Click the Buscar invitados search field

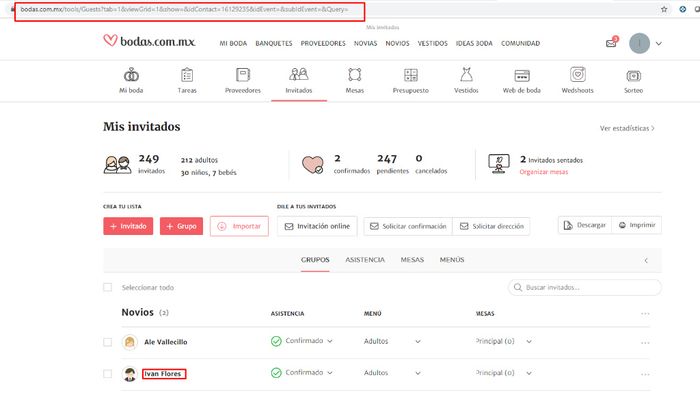pos(590,287)
